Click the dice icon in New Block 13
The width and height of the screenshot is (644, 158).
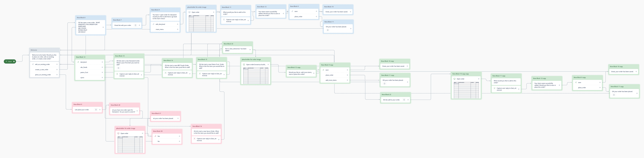click(x=119, y=68)
